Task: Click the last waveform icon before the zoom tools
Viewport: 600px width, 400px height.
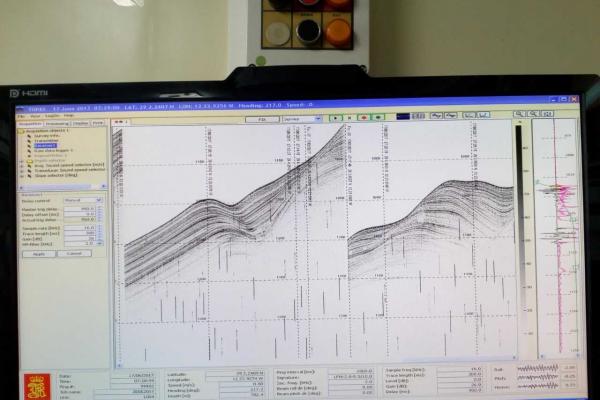Action: 484,115
